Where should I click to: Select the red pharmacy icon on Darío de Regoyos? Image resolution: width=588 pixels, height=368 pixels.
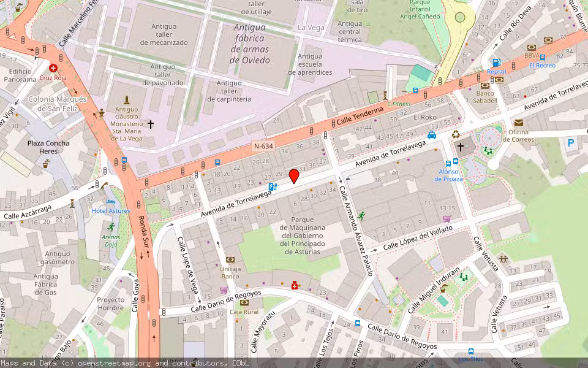pos(295,285)
